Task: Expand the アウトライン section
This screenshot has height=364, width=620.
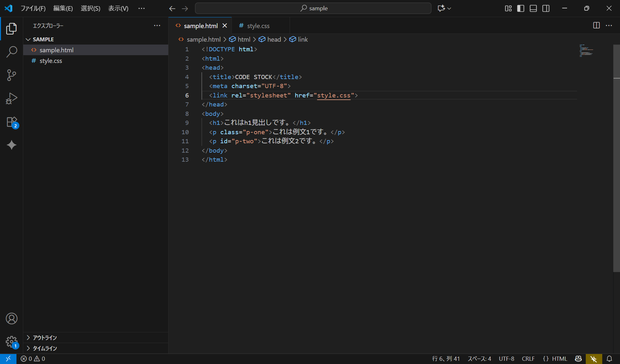Action: [x=45, y=338]
